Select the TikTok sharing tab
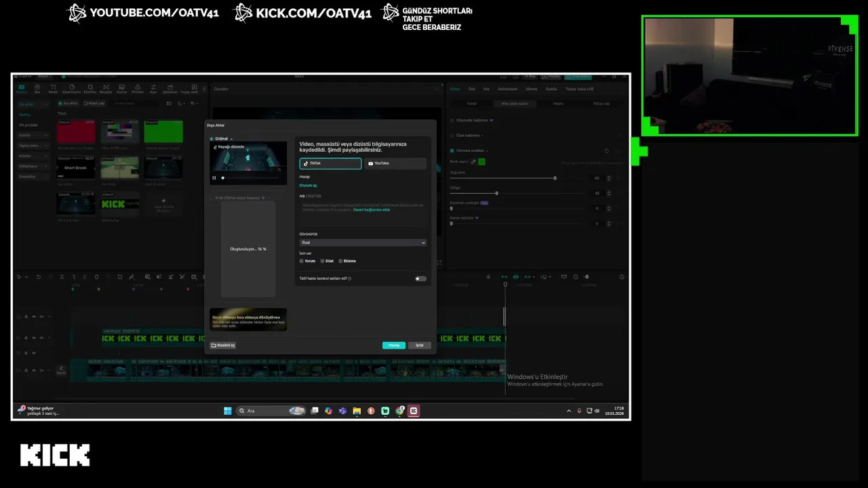 330,163
